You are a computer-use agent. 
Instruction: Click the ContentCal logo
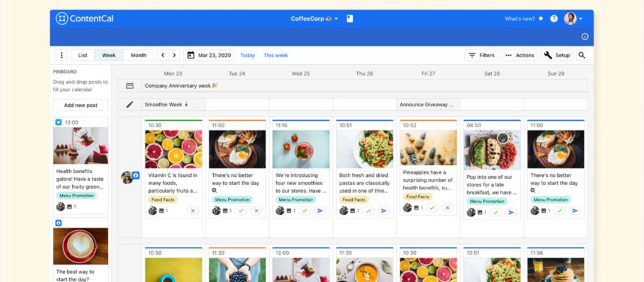(x=85, y=18)
